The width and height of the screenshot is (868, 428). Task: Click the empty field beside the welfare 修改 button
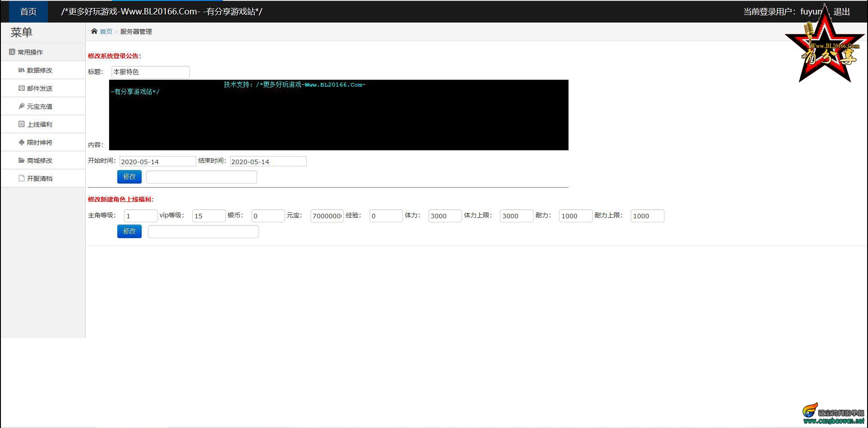(x=203, y=231)
